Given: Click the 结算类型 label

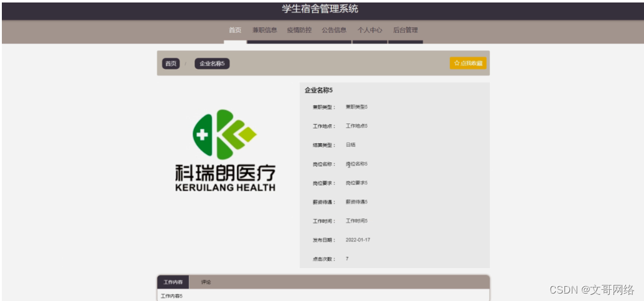Looking at the screenshot, I should (324, 145).
